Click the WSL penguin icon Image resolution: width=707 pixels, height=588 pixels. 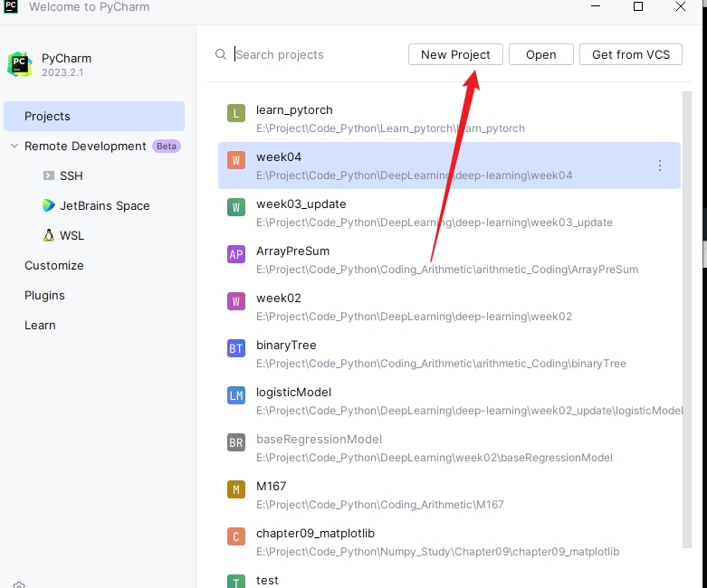(48, 236)
